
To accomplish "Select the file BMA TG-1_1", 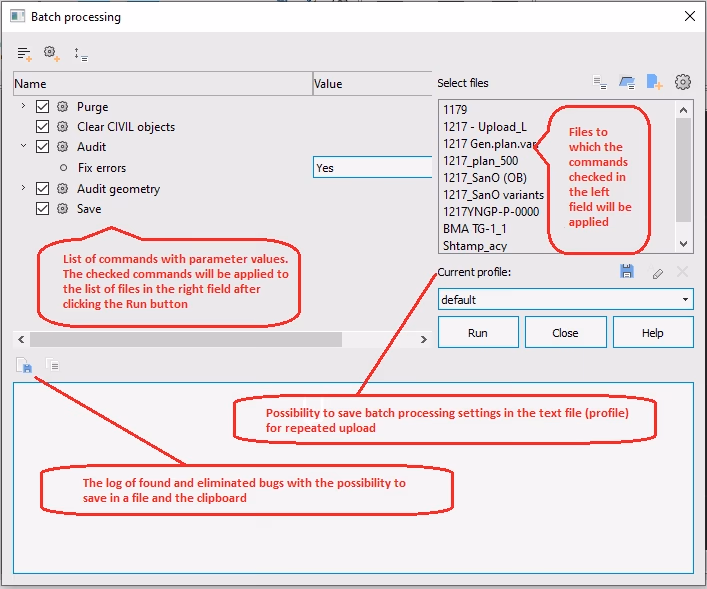I will (474, 229).
